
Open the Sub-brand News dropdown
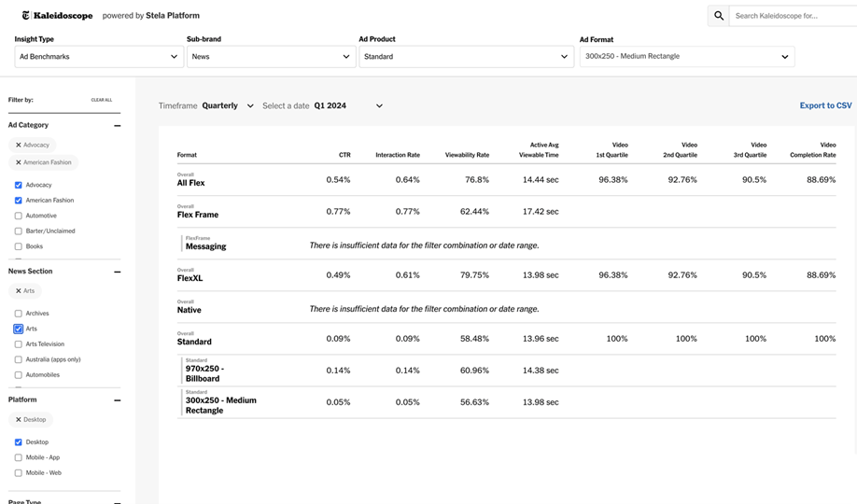coord(270,57)
